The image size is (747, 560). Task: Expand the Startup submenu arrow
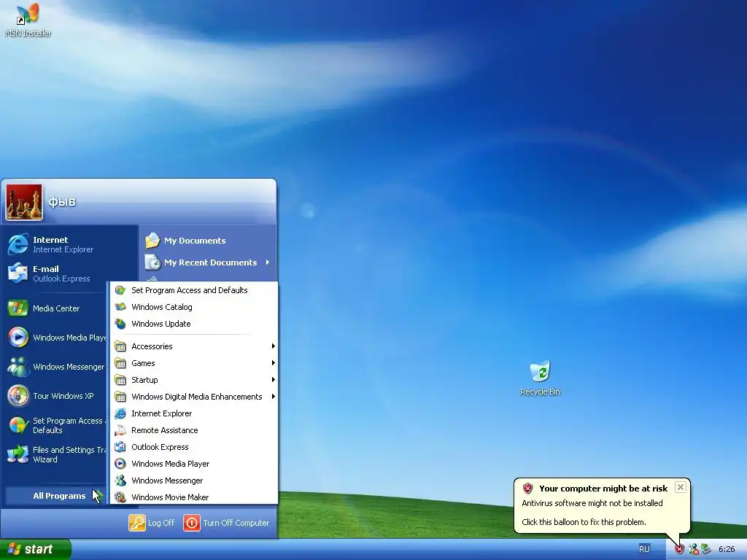[x=273, y=379]
